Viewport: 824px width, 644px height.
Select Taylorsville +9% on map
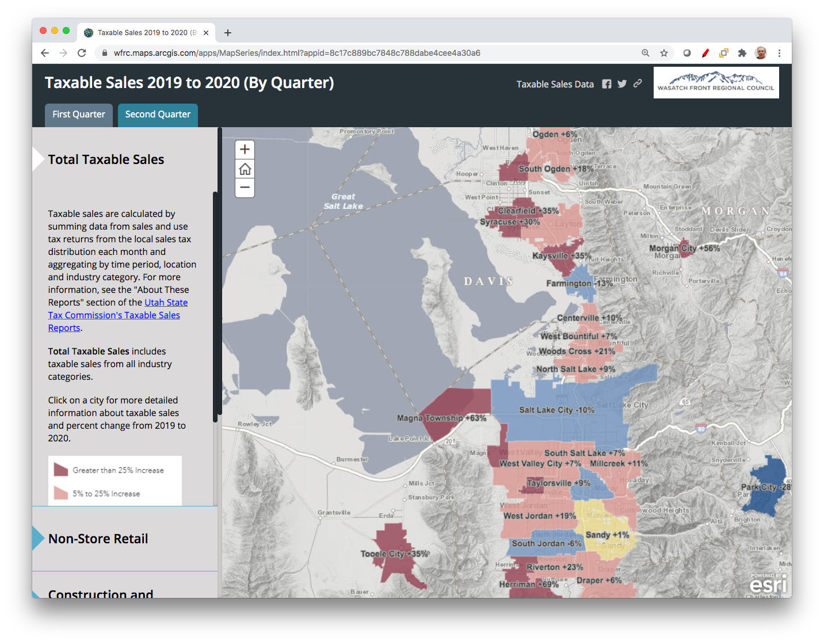click(x=558, y=483)
